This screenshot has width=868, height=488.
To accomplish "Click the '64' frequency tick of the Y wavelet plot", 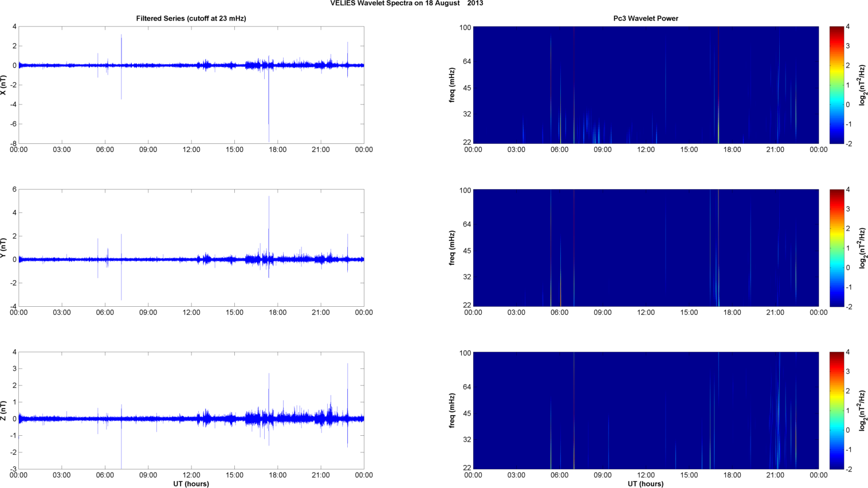I will click(x=467, y=224).
